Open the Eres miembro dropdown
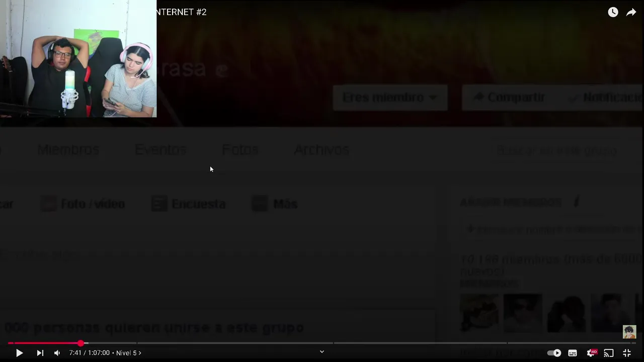This screenshot has width=644, height=362. tap(390, 98)
